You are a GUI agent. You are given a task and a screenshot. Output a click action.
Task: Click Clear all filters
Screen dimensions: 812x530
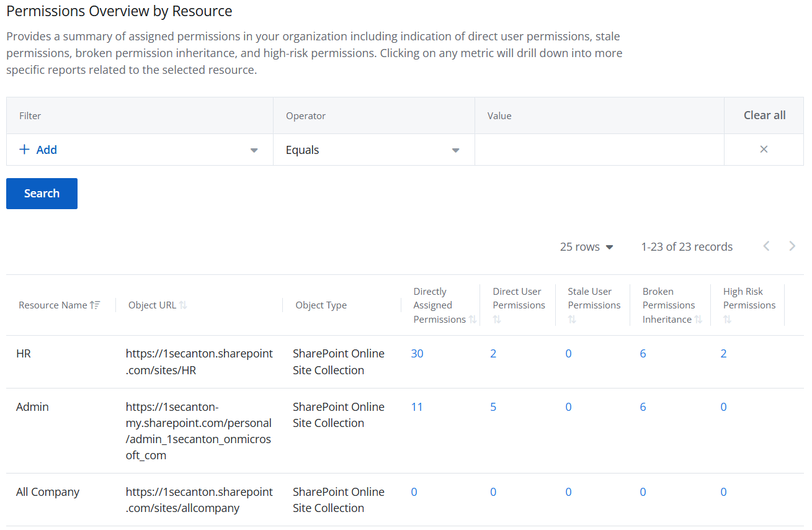(764, 115)
